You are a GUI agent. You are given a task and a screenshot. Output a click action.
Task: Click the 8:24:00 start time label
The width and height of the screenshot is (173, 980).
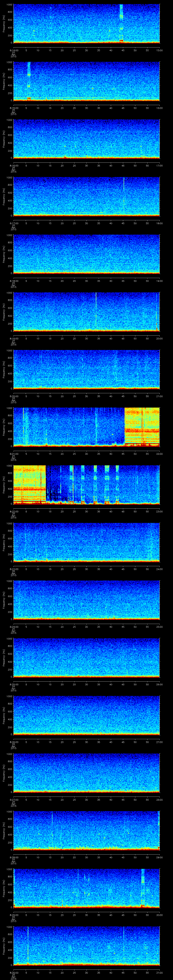click(14, 627)
